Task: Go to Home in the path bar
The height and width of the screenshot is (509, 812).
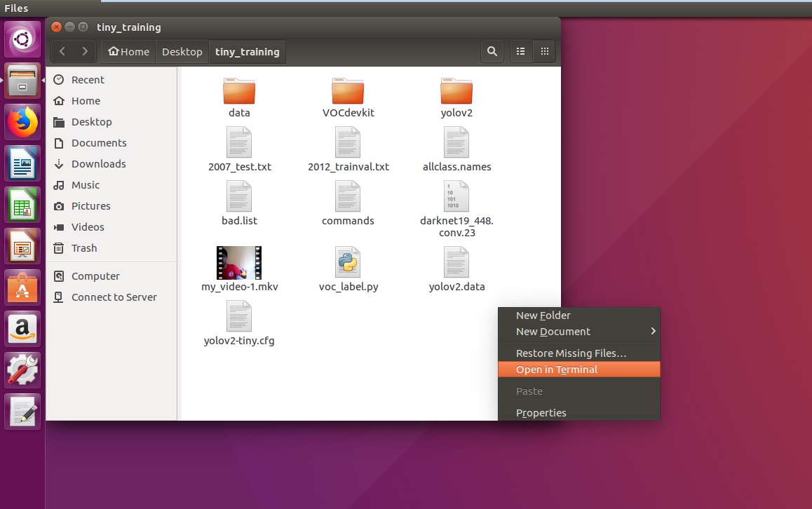Action: coord(128,52)
